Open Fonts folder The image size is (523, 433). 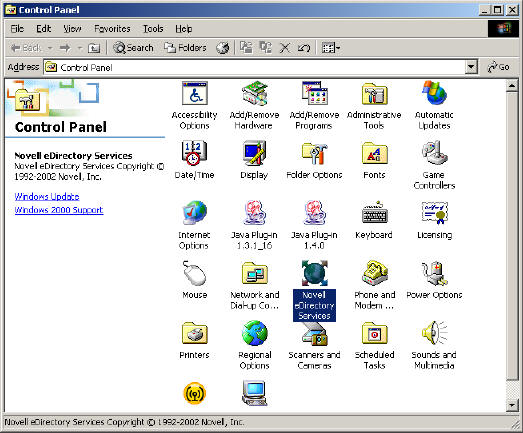374,160
